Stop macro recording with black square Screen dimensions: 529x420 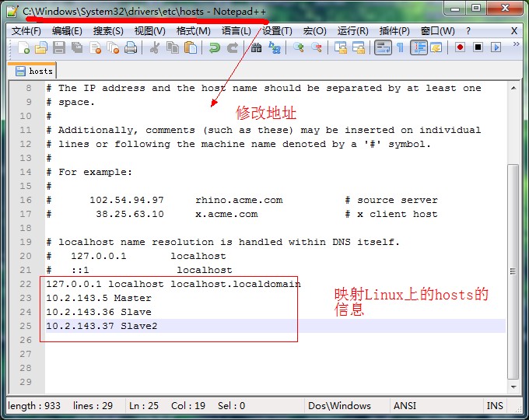pos(478,47)
